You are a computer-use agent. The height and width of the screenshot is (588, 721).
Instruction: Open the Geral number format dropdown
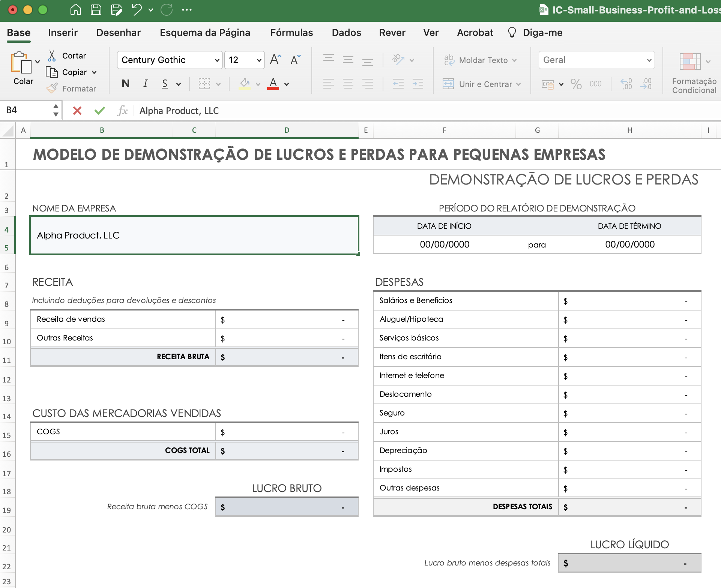coord(649,60)
